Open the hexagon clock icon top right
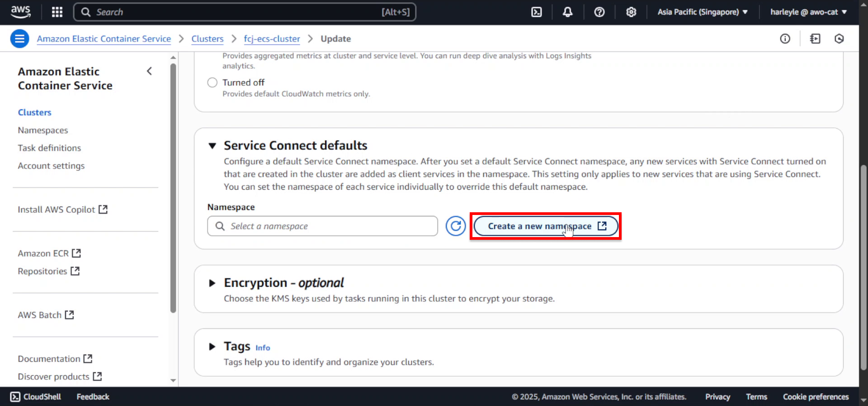The height and width of the screenshot is (406, 868). point(839,39)
